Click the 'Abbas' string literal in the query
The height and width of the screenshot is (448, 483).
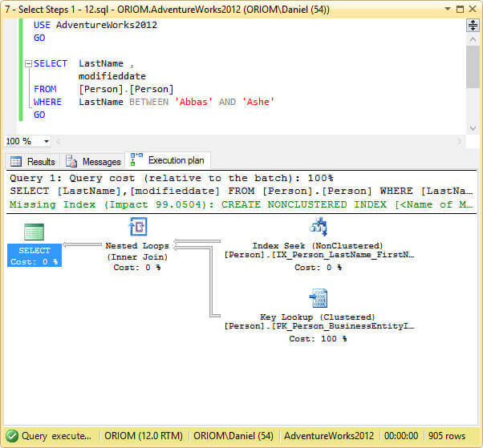[x=193, y=102]
